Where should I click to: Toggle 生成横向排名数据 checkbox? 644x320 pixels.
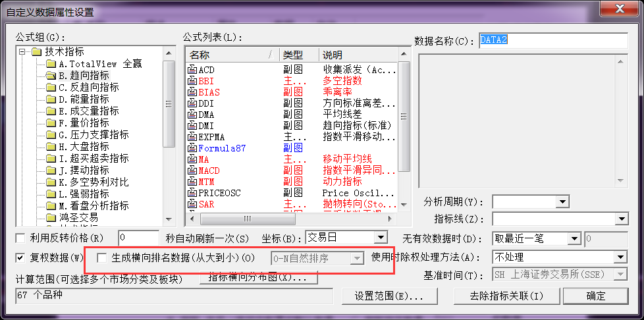pos(102,258)
